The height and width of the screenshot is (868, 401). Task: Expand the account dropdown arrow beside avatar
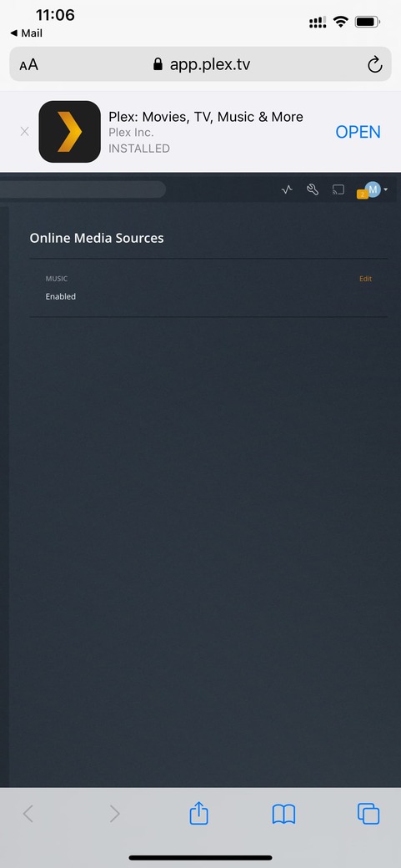pos(385,190)
